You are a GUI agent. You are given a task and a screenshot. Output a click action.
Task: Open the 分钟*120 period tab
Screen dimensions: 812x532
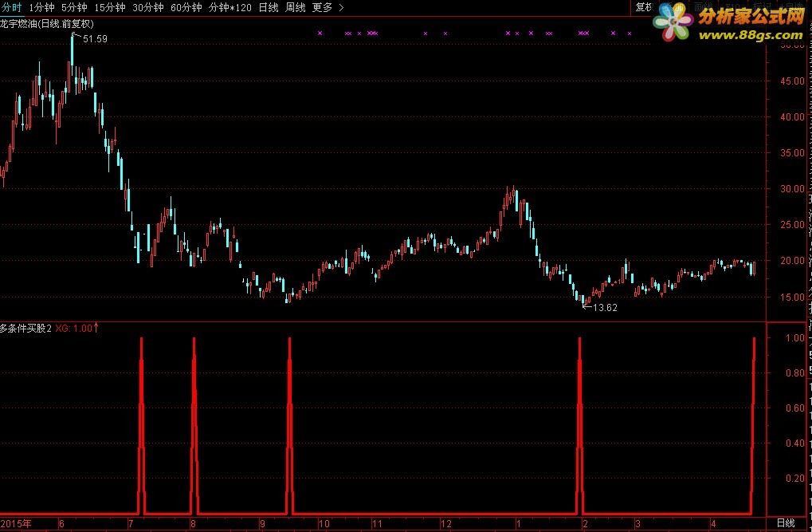point(230,7)
